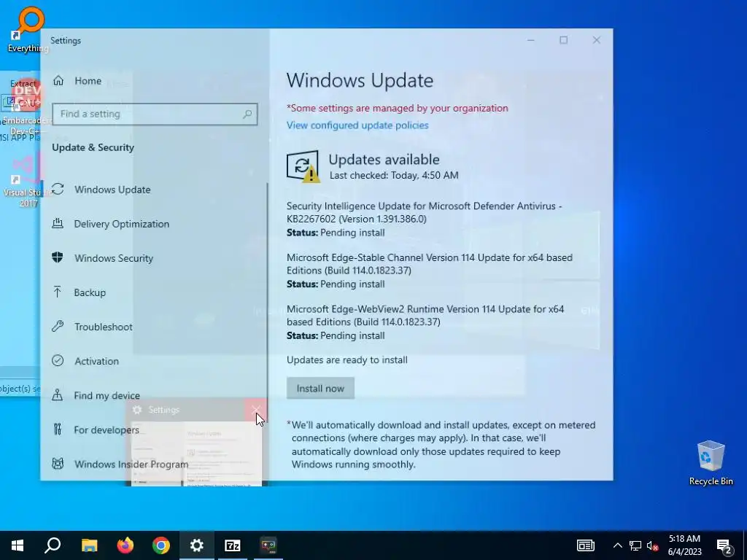Launch Google Chrome from the taskbar

[x=161, y=545]
